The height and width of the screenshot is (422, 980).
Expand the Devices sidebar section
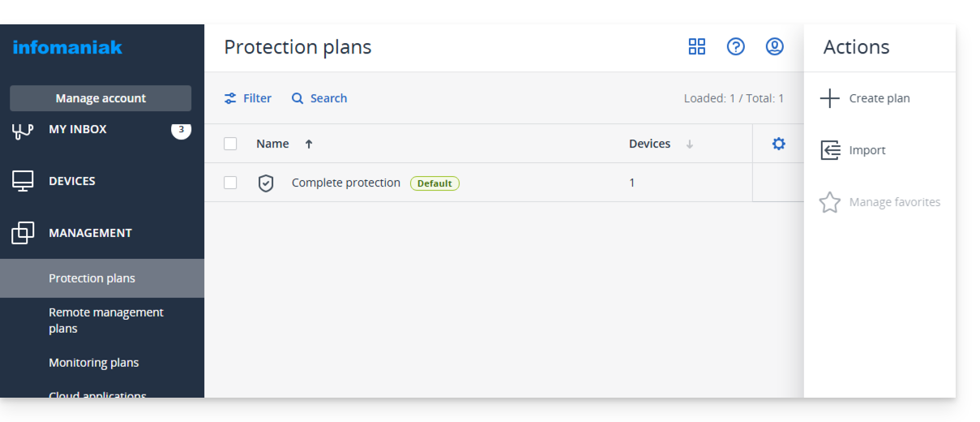tap(72, 181)
